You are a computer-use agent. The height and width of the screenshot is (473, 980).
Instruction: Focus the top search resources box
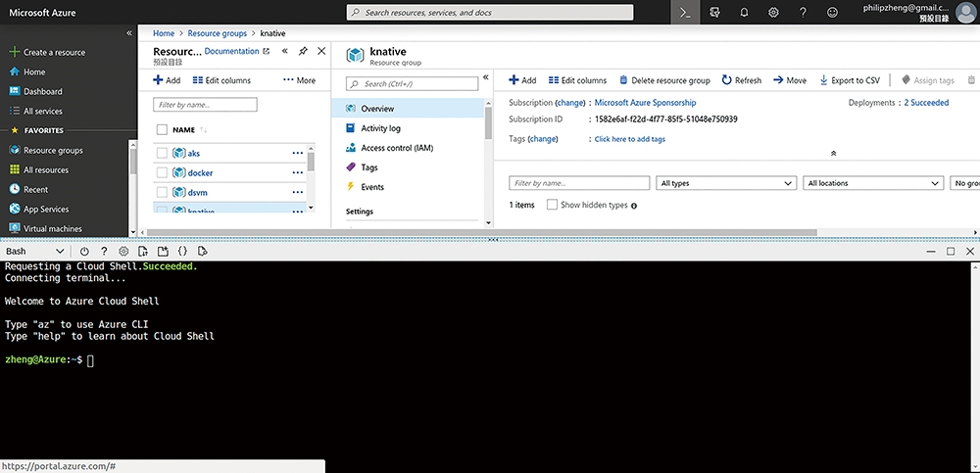[x=490, y=13]
